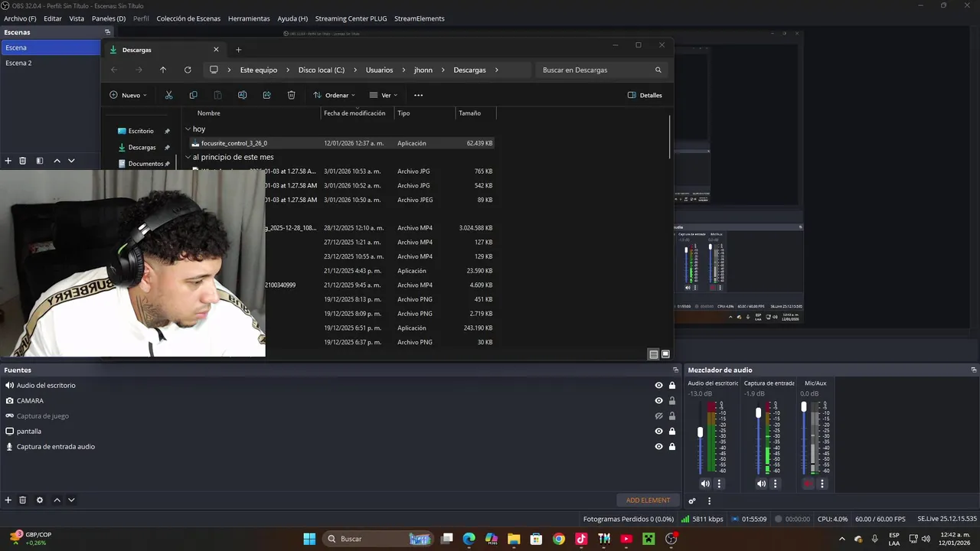Open audio mixer panel three-dot menu
The image size is (980, 551).
(x=709, y=501)
